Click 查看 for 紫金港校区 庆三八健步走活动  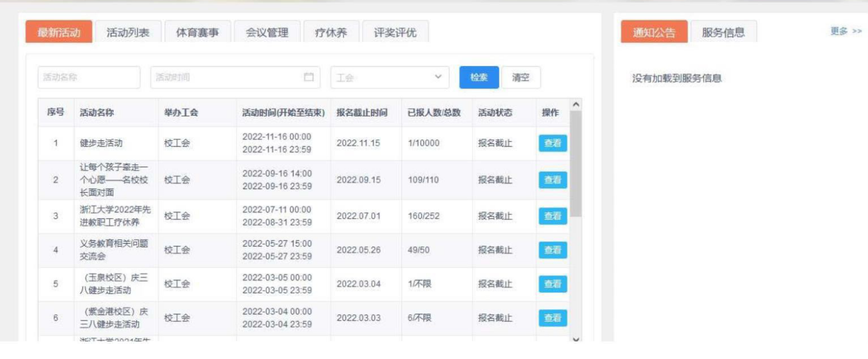point(552,318)
